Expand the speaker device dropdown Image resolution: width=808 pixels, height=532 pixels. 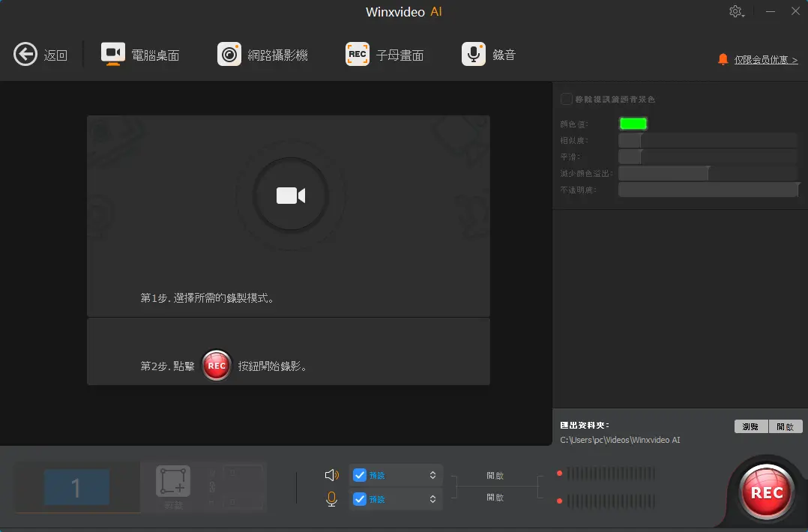pos(432,474)
